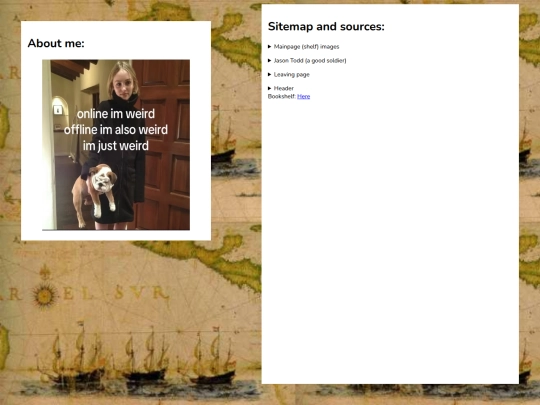This screenshot has width=540, height=405.
Task: Click the 'online im weird' meme image
Action: tap(116, 145)
